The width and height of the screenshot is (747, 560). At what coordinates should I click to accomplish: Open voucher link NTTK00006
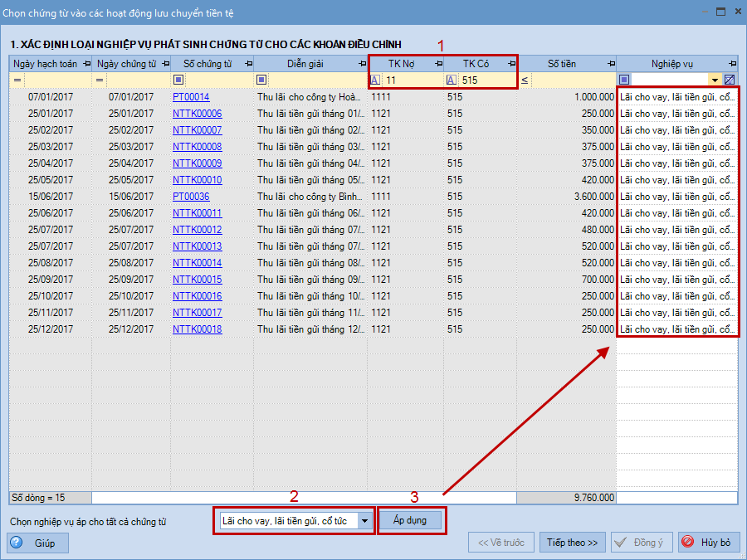tap(198, 114)
